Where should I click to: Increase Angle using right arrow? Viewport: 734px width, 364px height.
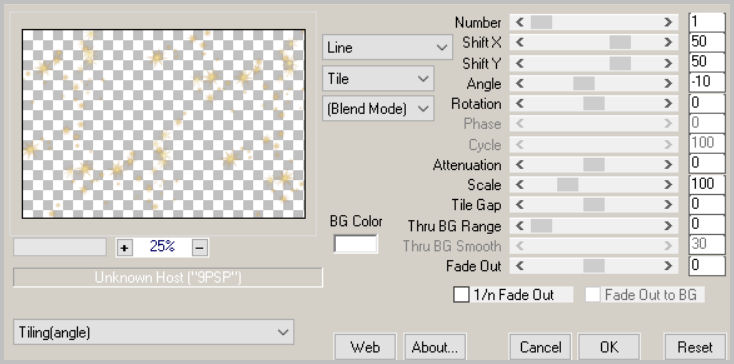click(x=668, y=83)
